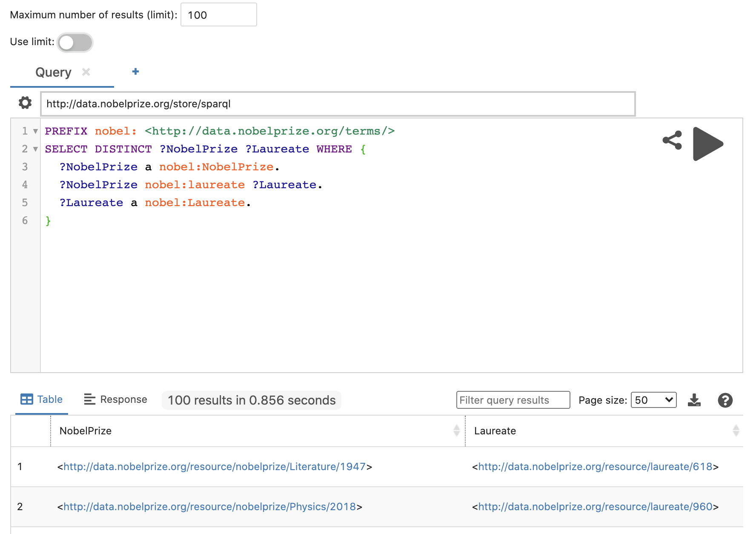Image resolution: width=756 pixels, height=534 pixels.
Task: Click the maximum results limit field
Action: click(219, 15)
